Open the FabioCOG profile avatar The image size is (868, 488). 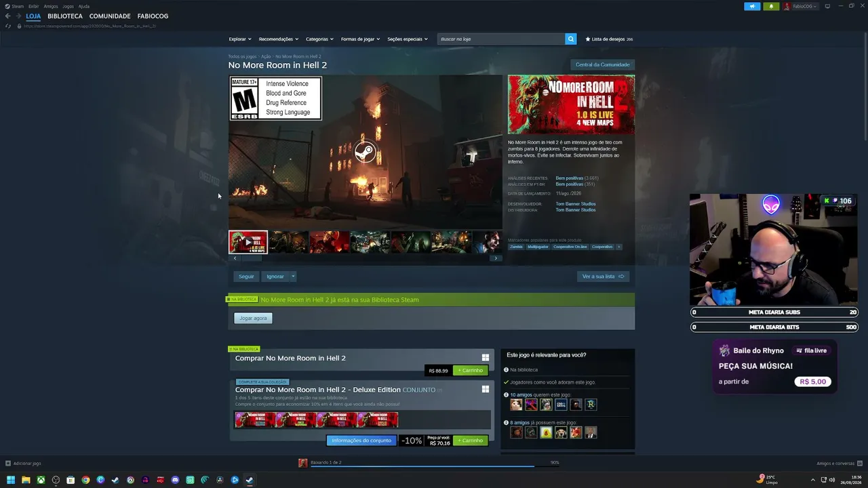click(787, 6)
